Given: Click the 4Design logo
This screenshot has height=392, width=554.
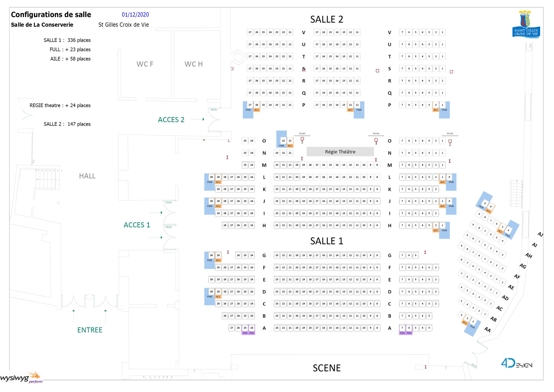Looking at the screenshot, I should (516, 363).
